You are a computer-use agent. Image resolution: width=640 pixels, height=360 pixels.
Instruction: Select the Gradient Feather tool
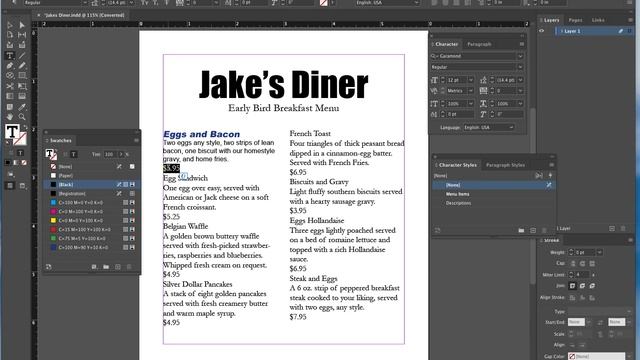pyautogui.click(x=22, y=96)
